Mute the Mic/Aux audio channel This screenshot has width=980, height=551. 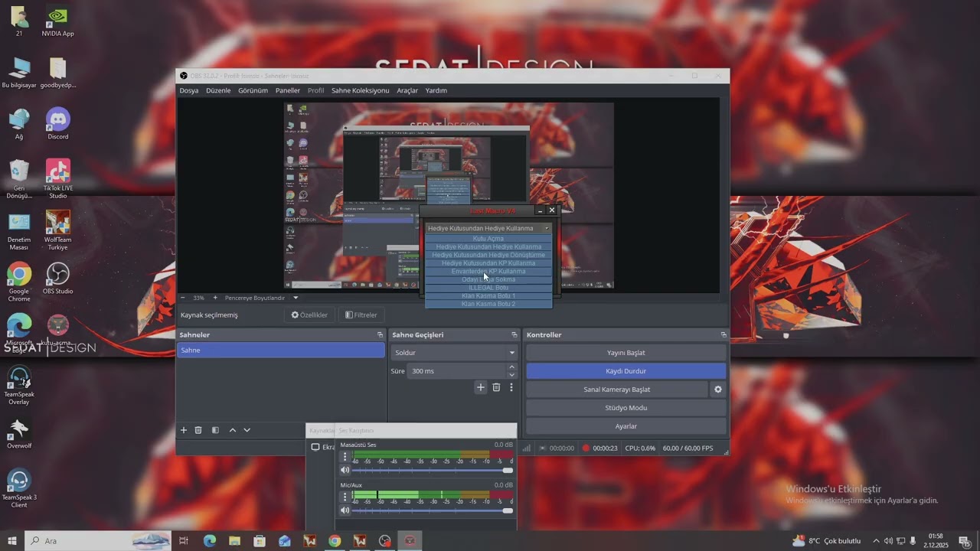345,510
